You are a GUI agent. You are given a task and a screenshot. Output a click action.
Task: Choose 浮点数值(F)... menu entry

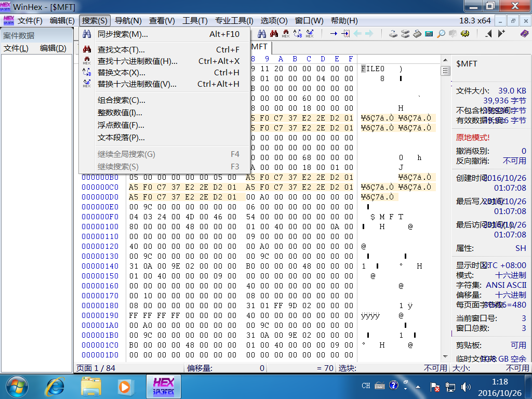coord(164,125)
